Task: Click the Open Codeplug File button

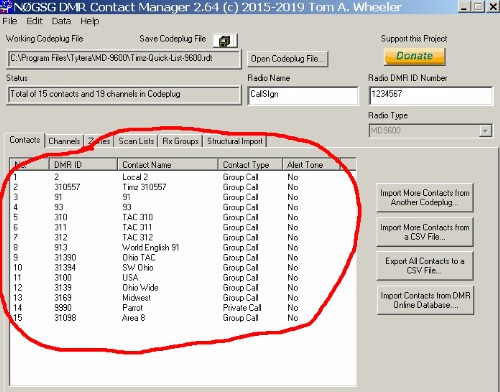Action: [287, 59]
